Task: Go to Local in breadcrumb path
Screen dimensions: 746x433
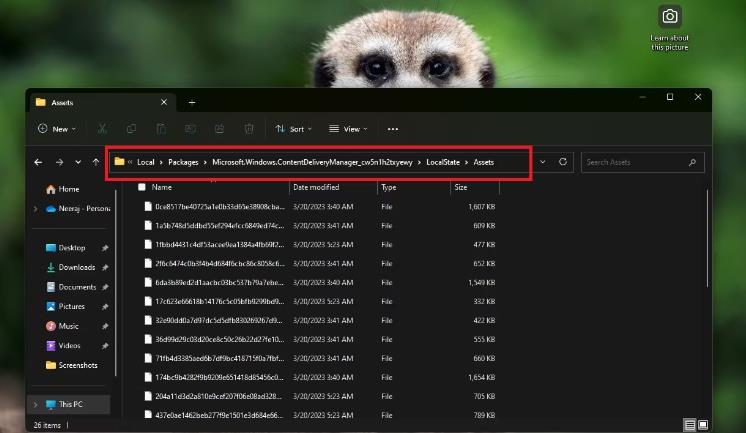Action: (146, 162)
